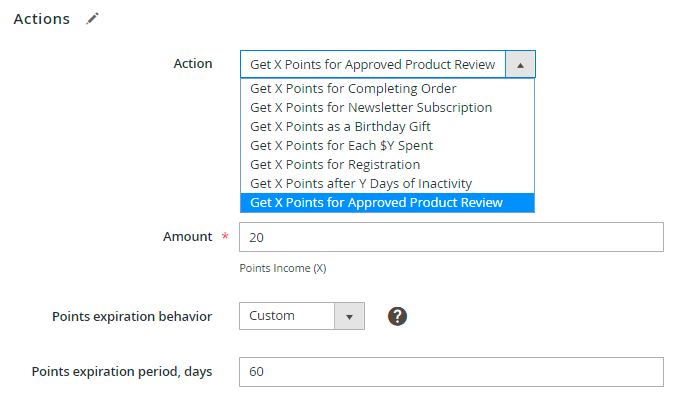Focus the Amount input field
This screenshot has height=400, width=685.
[451, 237]
